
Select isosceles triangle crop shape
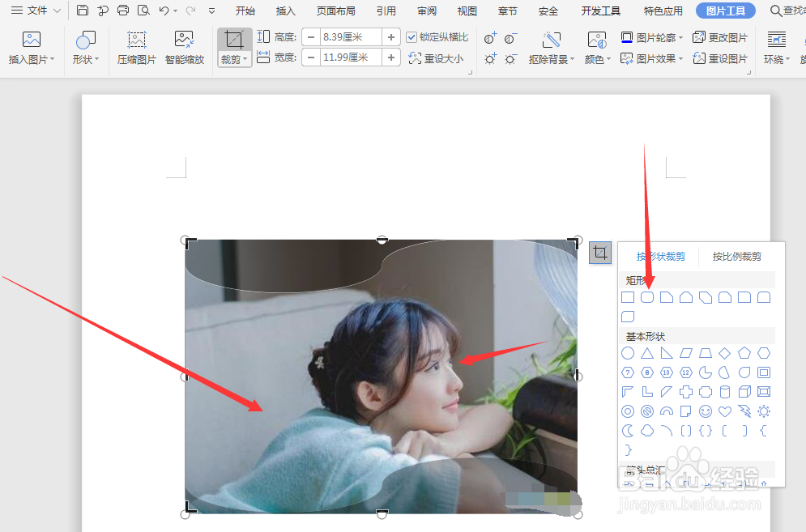(x=647, y=353)
